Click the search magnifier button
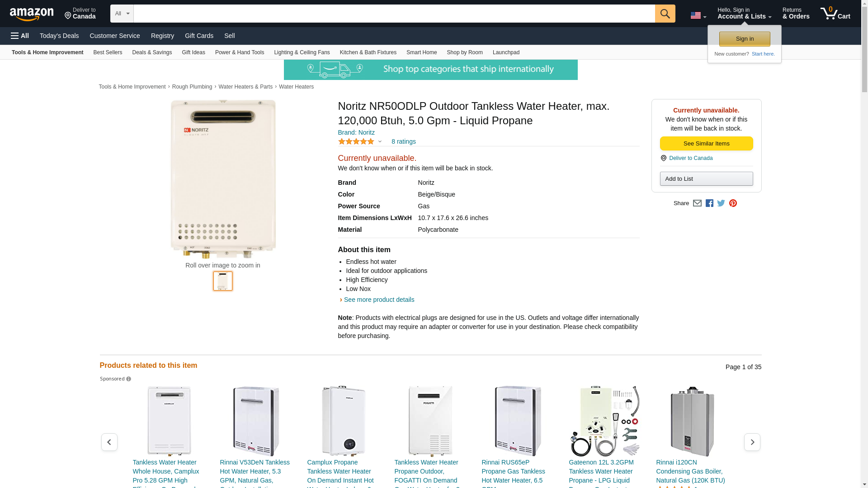This screenshot has width=868, height=488. tap(665, 14)
